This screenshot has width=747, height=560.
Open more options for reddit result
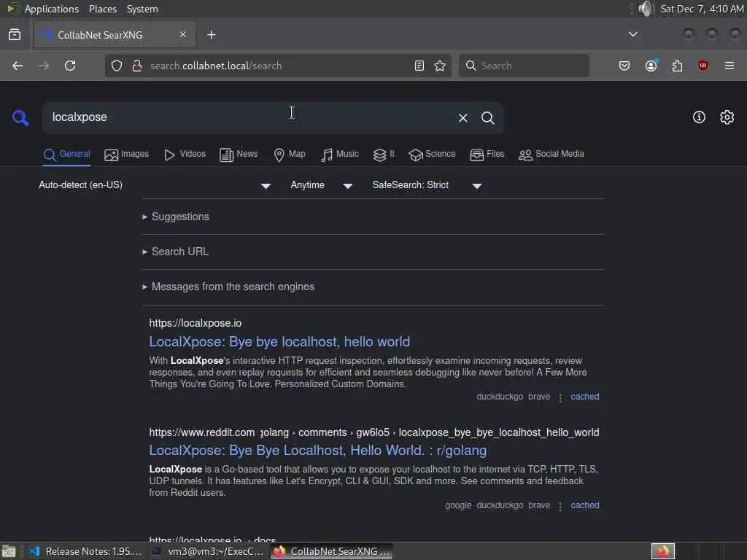560,506
